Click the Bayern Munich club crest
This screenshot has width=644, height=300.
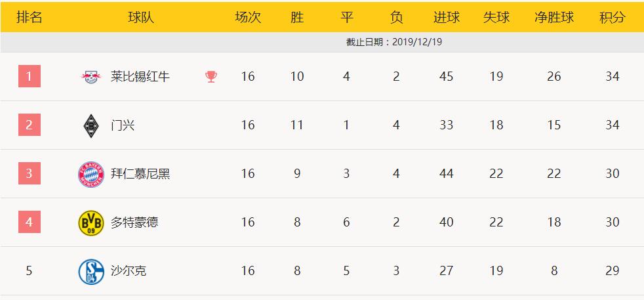point(91,174)
